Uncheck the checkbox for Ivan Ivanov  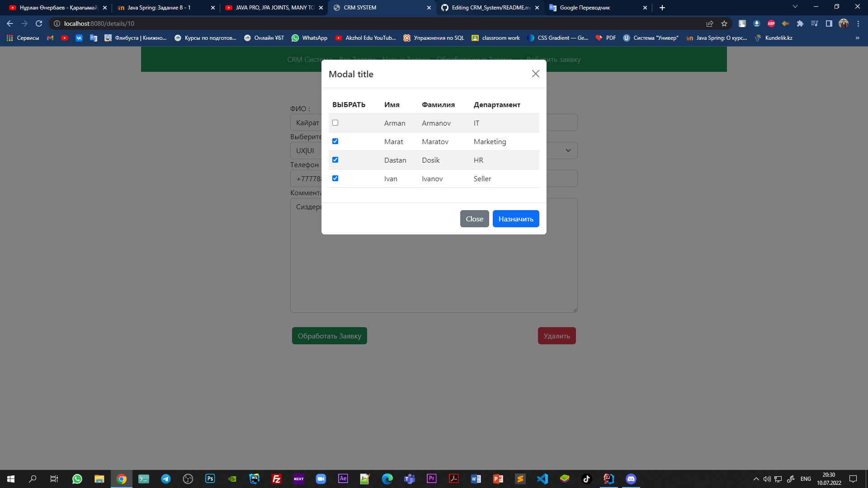[x=335, y=178]
